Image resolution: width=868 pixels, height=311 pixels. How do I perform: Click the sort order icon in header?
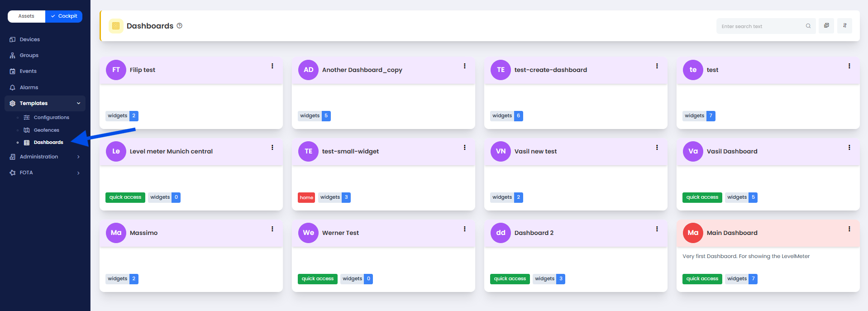point(844,26)
